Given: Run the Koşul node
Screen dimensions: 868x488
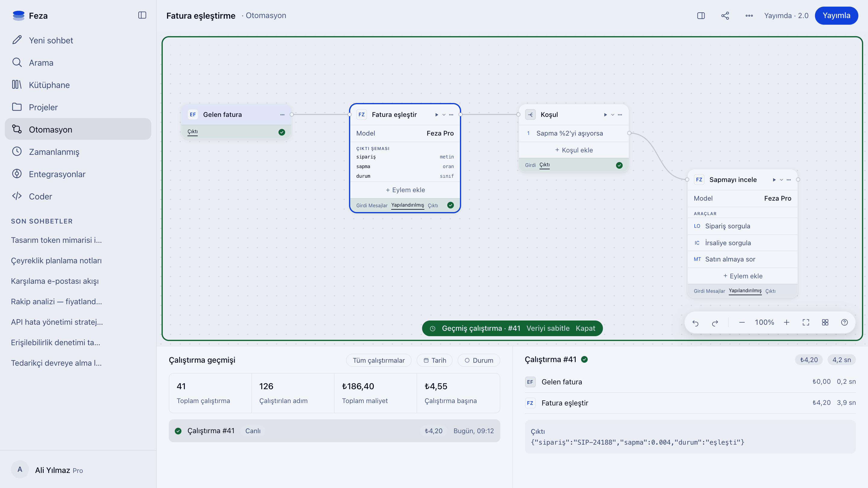Looking at the screenshot, I should pyautogui.click(x=605, y=115).
